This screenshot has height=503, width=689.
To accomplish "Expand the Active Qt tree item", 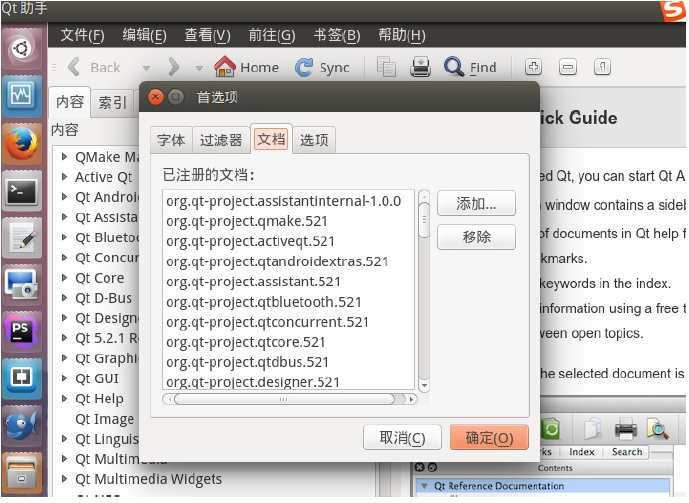I will coord(65,177).
